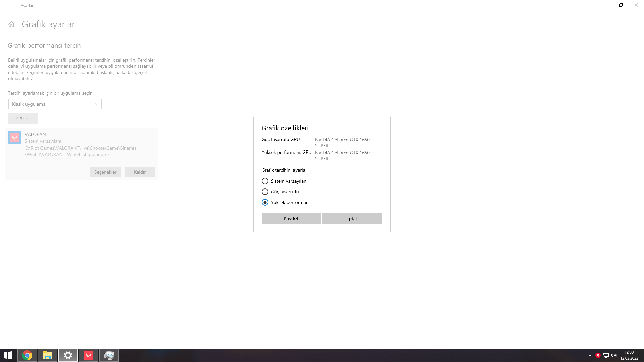644x362 pixels.
Task: Click the VALORANT app icon in list
Action: click(15, 138)
